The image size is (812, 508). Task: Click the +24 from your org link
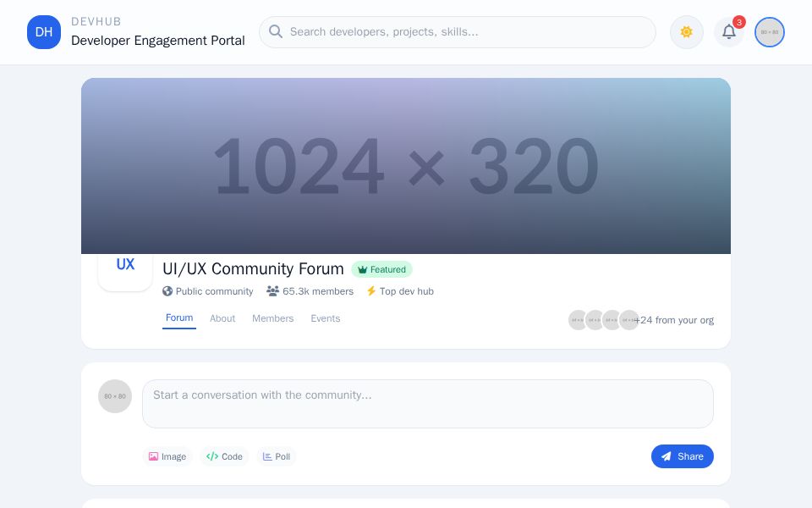tap(675, 320)
